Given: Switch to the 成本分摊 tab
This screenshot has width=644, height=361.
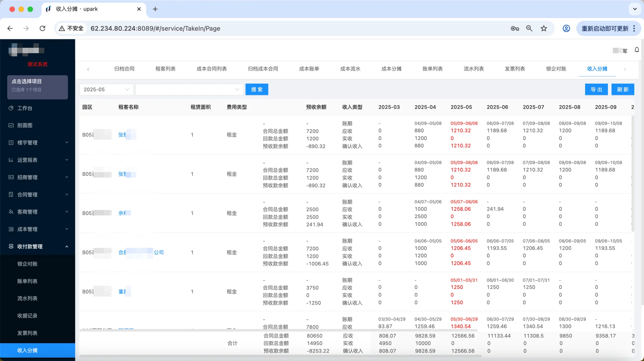Looking at the screenshot, I should point(391,69).
